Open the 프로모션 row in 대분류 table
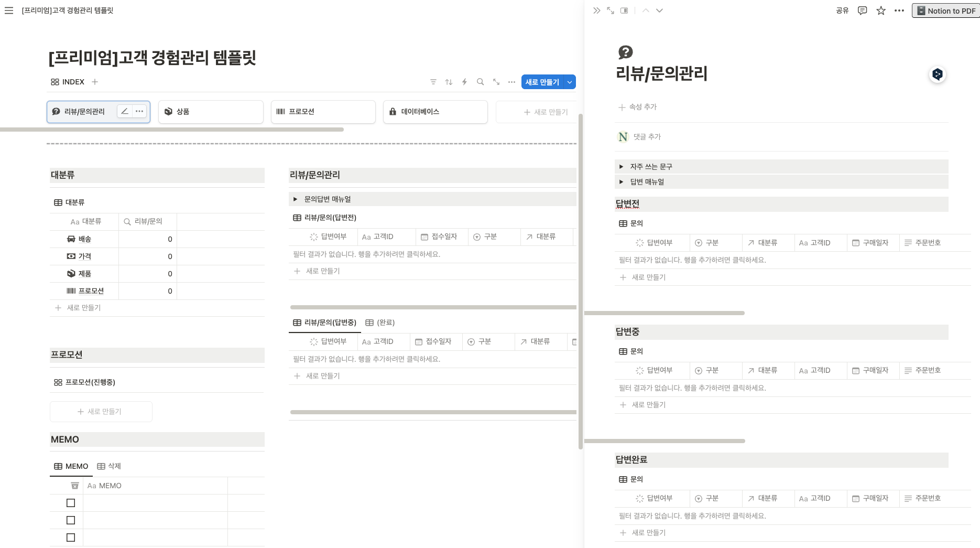 point(91,291)
